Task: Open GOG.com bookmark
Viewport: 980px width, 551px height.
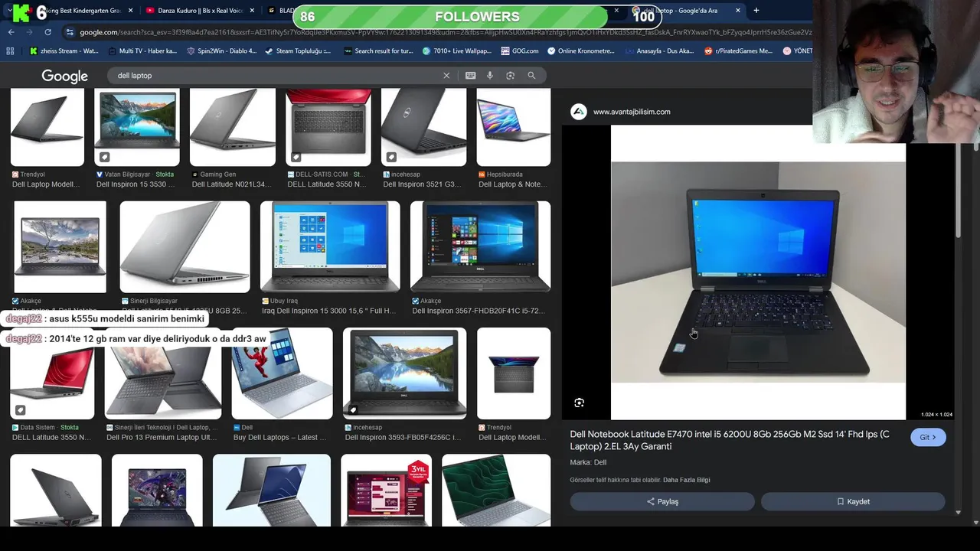Action: click(x=520, y=51)
